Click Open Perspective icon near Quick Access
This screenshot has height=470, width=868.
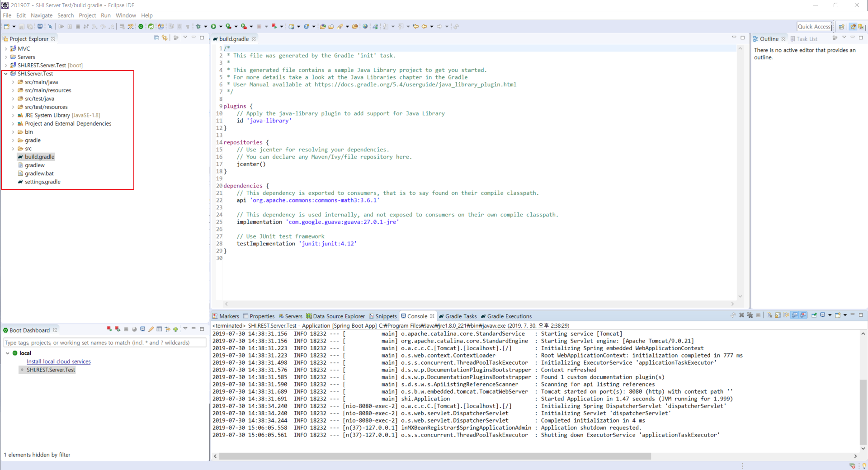(842, 26)
